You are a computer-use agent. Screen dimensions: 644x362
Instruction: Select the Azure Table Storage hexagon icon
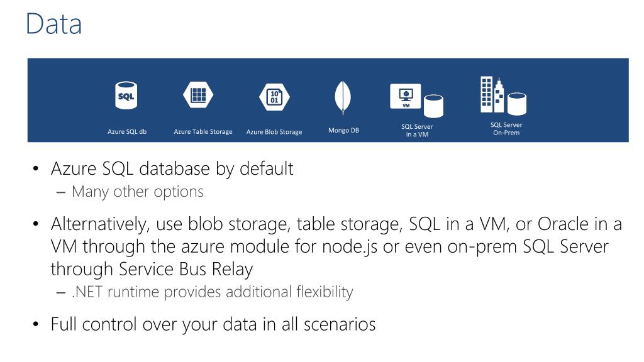(198, 96)
